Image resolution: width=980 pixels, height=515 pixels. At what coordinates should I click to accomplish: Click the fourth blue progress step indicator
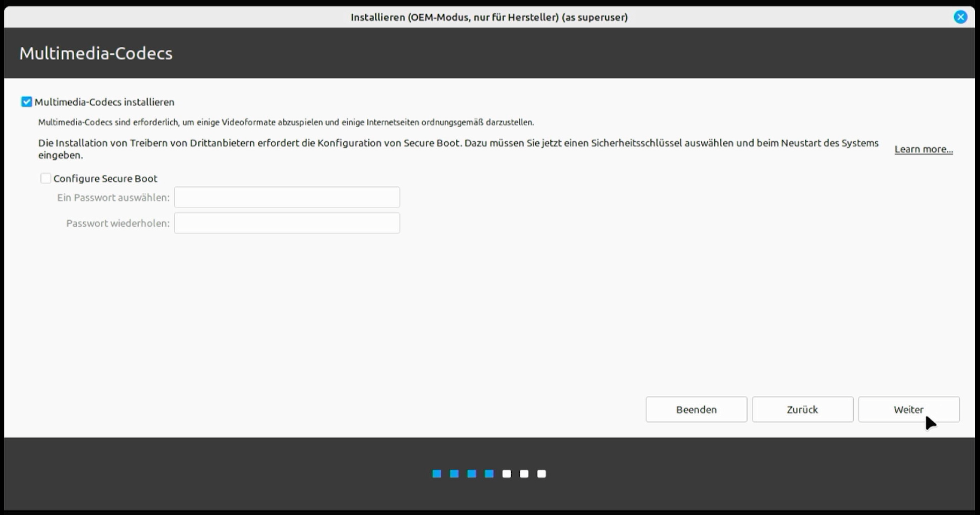(489, 474)
